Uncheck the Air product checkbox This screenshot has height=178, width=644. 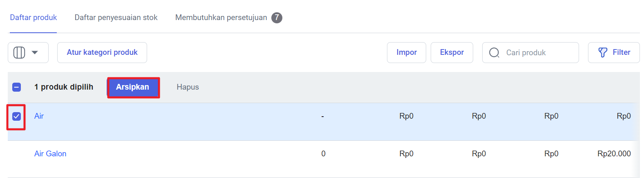coord(16,117)
